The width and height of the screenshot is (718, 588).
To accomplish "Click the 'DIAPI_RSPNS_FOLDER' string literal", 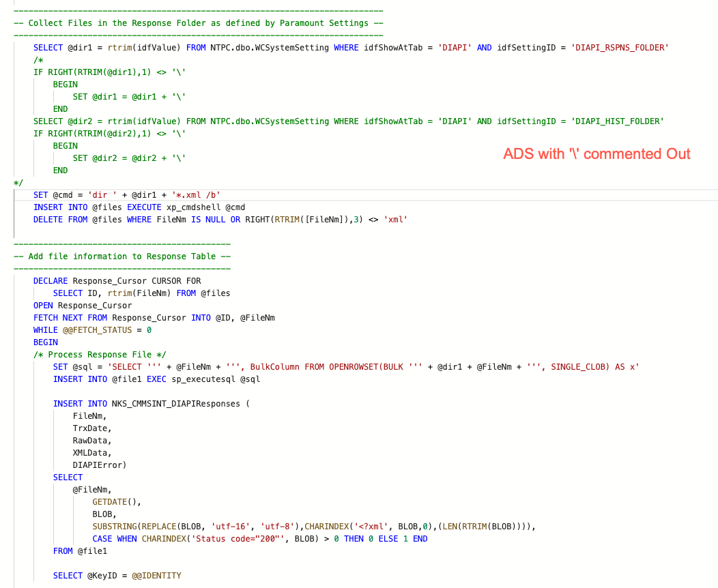I will pos(620,48).
